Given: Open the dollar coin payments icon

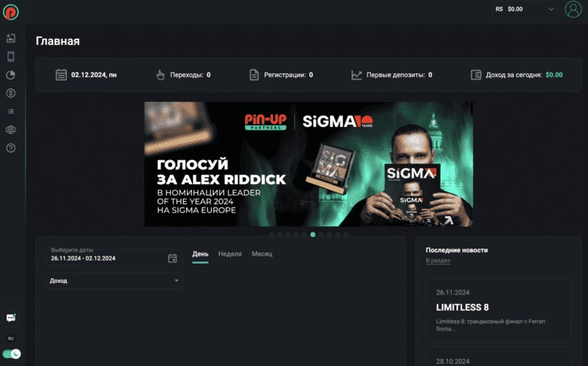Looking at the screenshot, I should [x=11, y=93].
